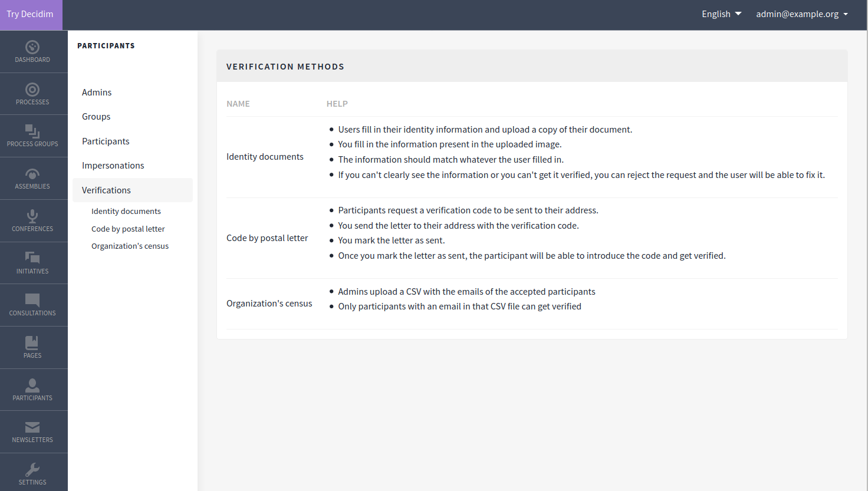Image resolution: width=868 pixels, height=491 pixels.
Task: Open the Consultations speech bubble icon
Action: pyautogui.click(x=32, y=301)
